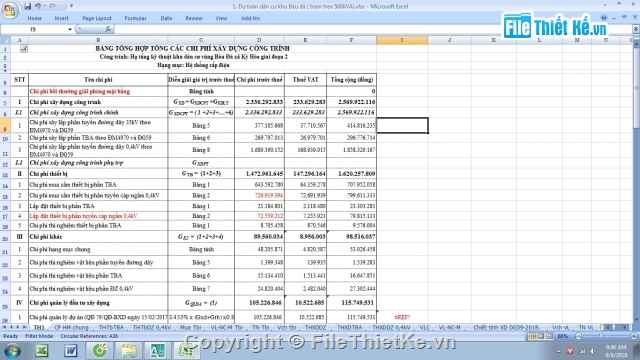Open the Formulas ribbon tab
Image resolution: width=640 pixels, height=360 pixels.
136,18
